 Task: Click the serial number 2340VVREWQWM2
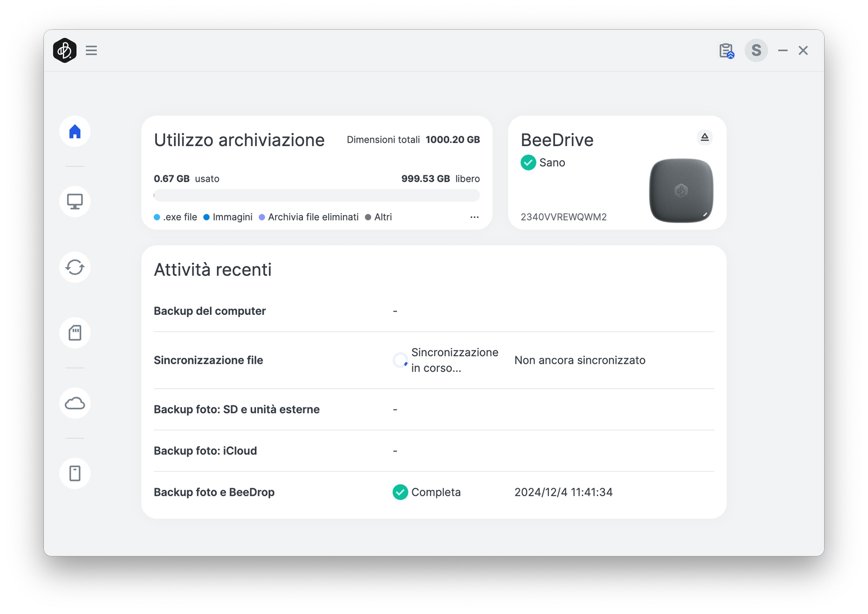(564, 217)
